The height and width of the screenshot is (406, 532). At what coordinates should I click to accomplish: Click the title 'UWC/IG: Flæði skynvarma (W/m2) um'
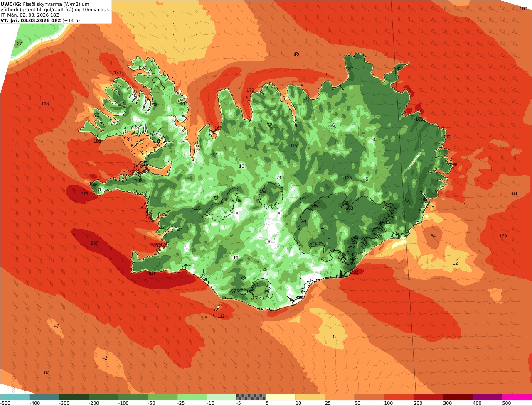[45, 4]
